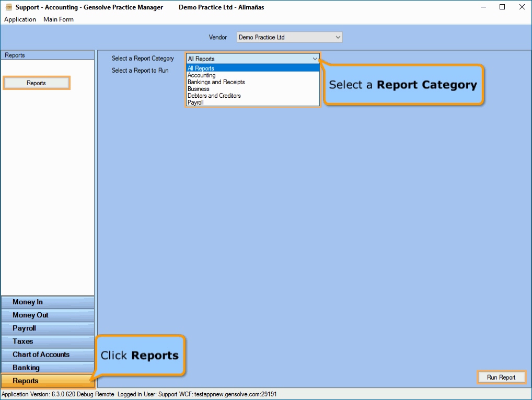Image resolution: width=532 pixels, height=400 pixels.
Task: Minimize the Gensolve window
Action: click(x=483, y=7)
